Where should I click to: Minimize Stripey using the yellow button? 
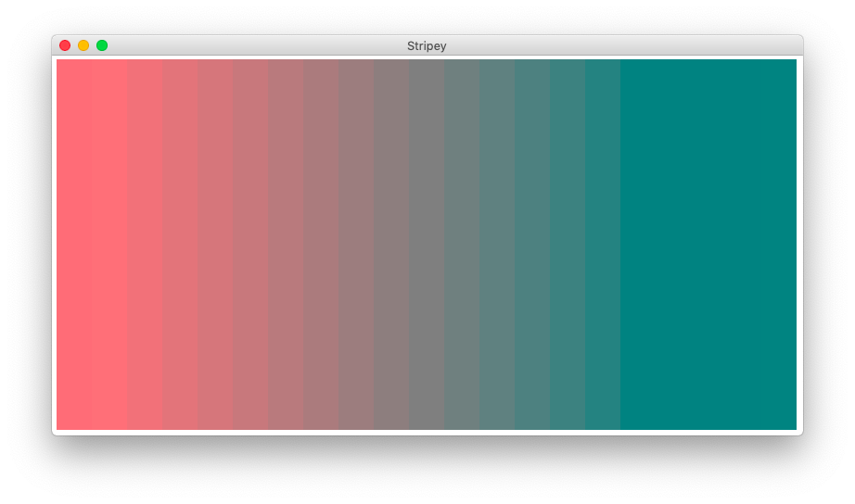83,45
